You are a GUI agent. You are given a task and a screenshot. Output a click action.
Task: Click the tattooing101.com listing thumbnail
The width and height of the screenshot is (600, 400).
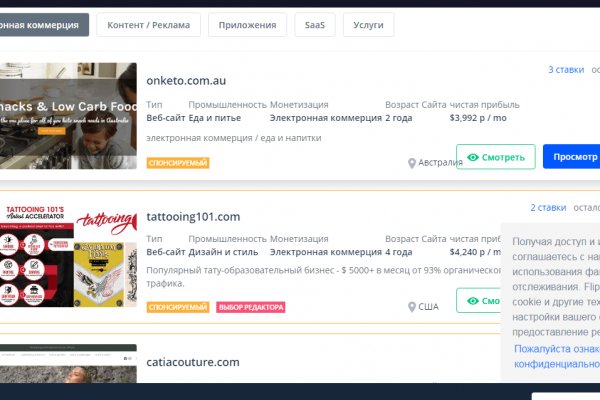point(68,258)
